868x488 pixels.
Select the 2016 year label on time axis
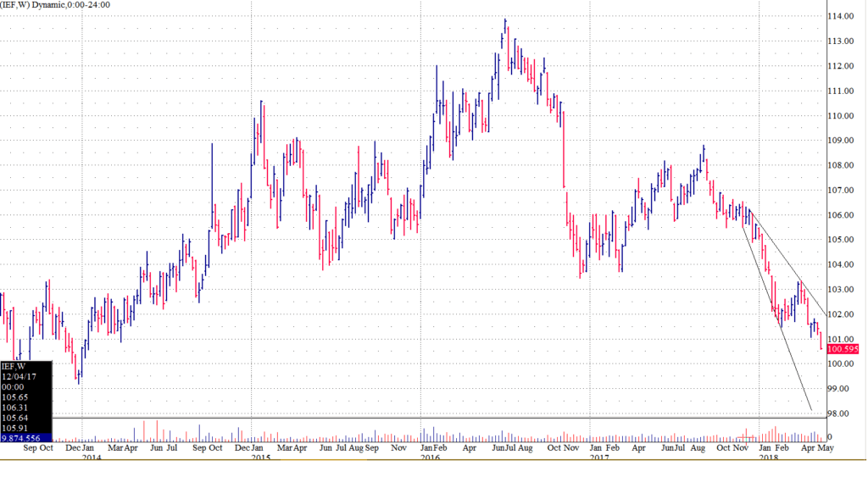(431, 457)
